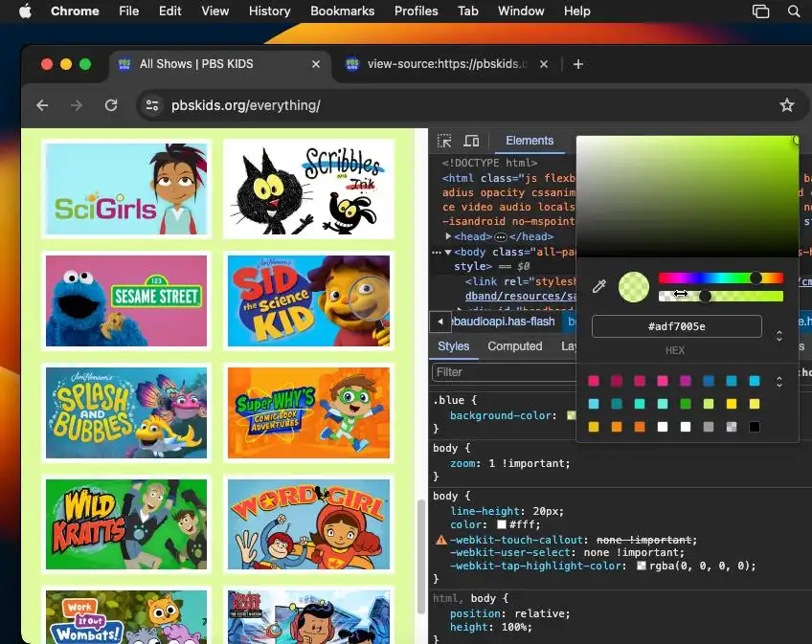Toggle color format with arrows beside HEX
The image size is (812, 644).
pyautogui.click(x=778, y=336)
